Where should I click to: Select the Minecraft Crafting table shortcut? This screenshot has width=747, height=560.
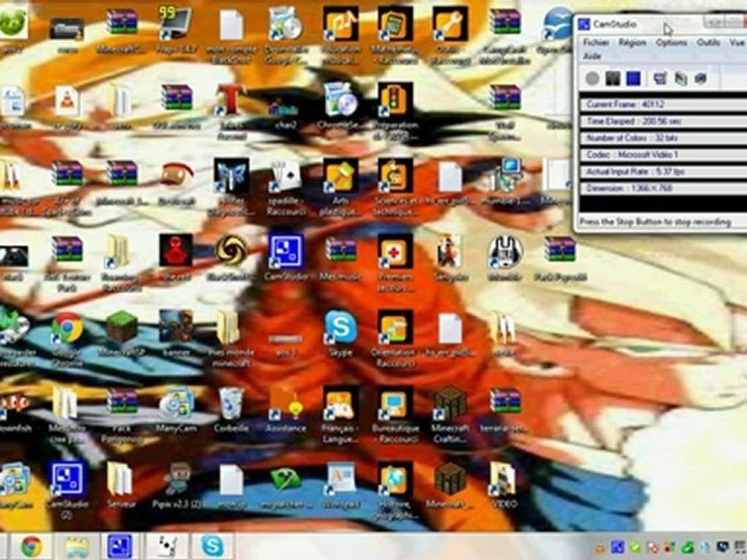point(450,415)
